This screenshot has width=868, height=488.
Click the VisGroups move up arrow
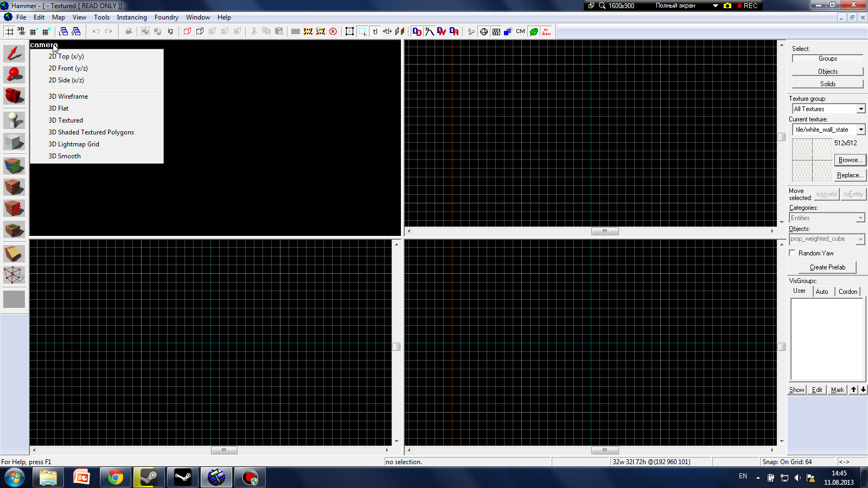pyautogui.click(x=854, y=390)
